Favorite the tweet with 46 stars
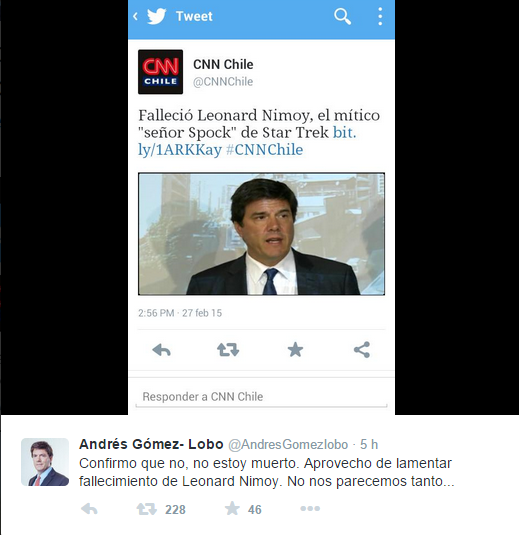Image resolution: width=519 pixels, height=539 pixels. pyautogui.click(x=232, y=508)
